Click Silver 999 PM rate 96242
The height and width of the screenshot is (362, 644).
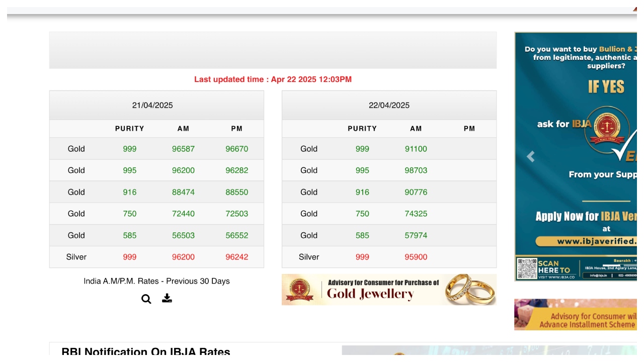click(x=236, y=257)
